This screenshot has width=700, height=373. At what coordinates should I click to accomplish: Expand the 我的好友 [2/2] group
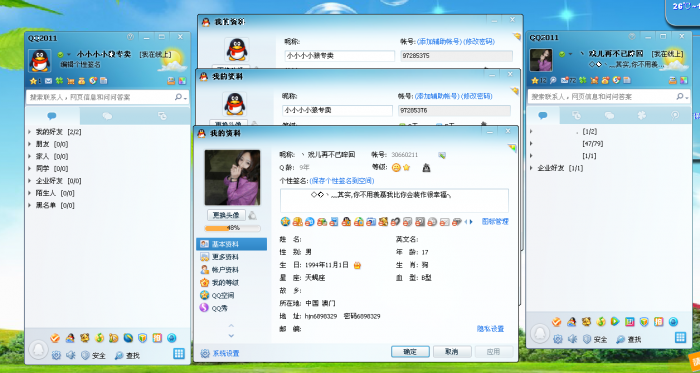coord(55,132)
